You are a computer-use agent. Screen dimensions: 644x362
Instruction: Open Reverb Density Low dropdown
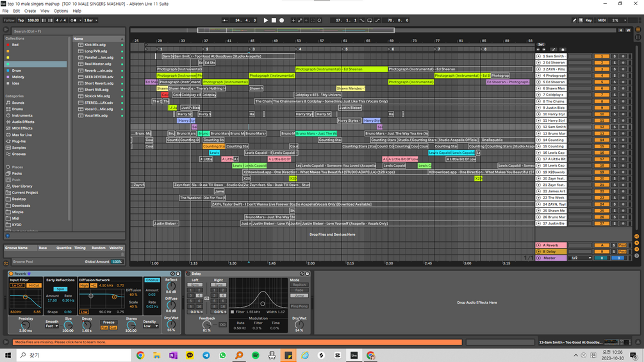[151, 326]
